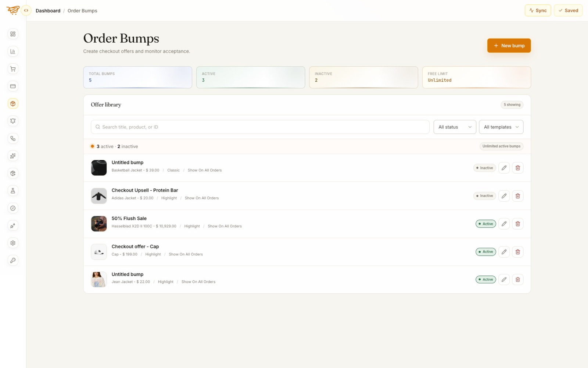Delete Checkout Upsell - Protein Bar
The width and height of the screenshot is (588, 368).
(x=517, y=196)
